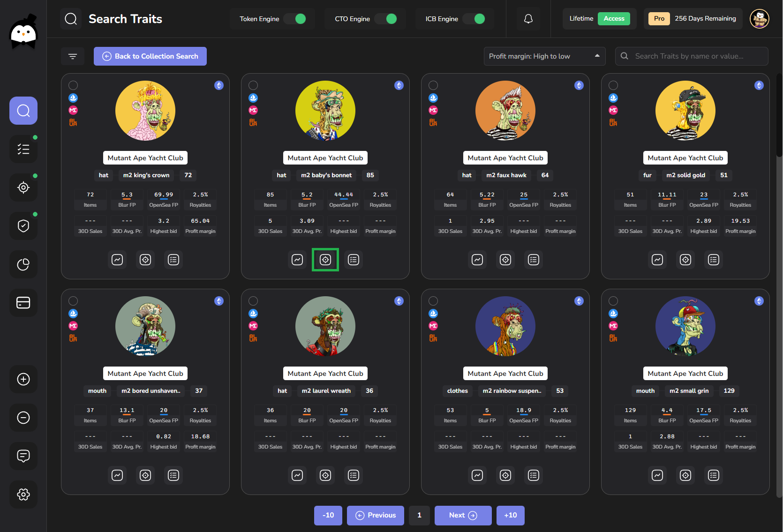Open the tasks checklist sidebar item
783x532 pixels.
pyautogui.click(x=23, y=149)
